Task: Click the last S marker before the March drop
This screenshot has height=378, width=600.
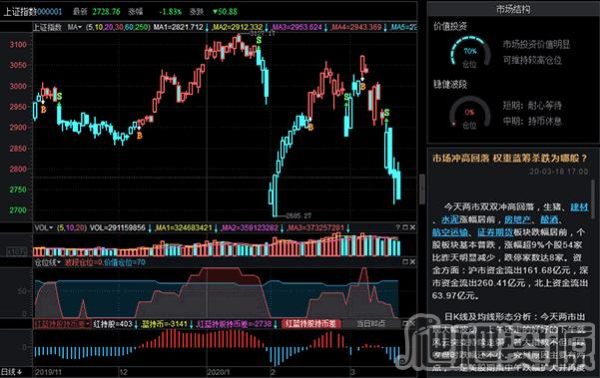Action: pyautogui.click(x=386, y=112)
